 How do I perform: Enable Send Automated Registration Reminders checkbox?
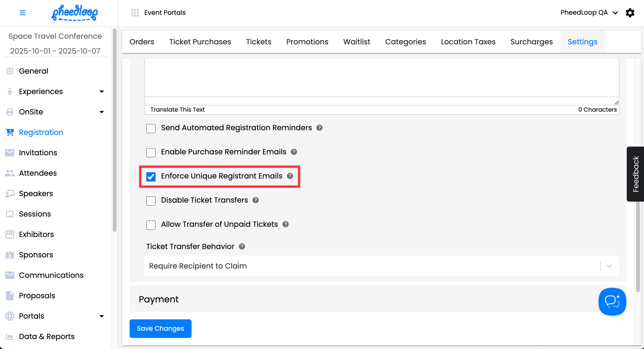(151, 128)
